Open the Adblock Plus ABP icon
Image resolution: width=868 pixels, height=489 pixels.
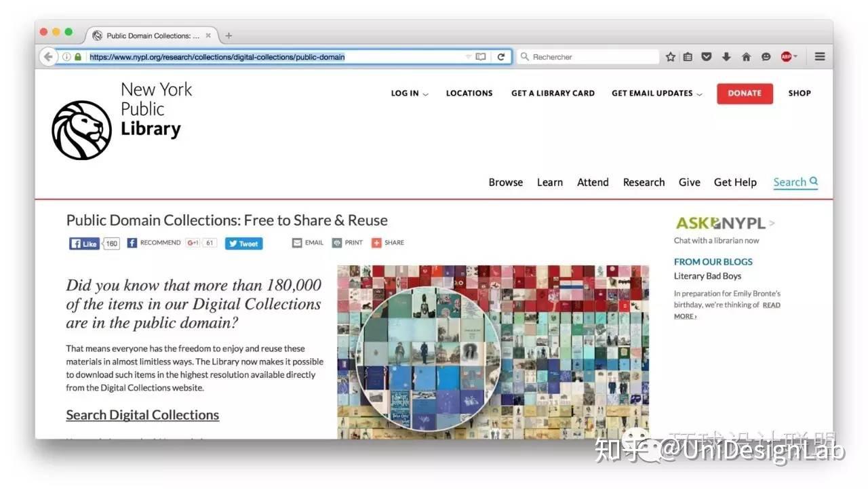coord(787,57)
